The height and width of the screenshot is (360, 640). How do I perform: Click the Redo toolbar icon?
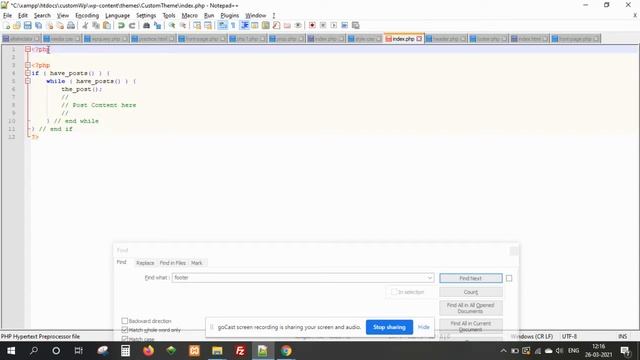tap(132, 26)
